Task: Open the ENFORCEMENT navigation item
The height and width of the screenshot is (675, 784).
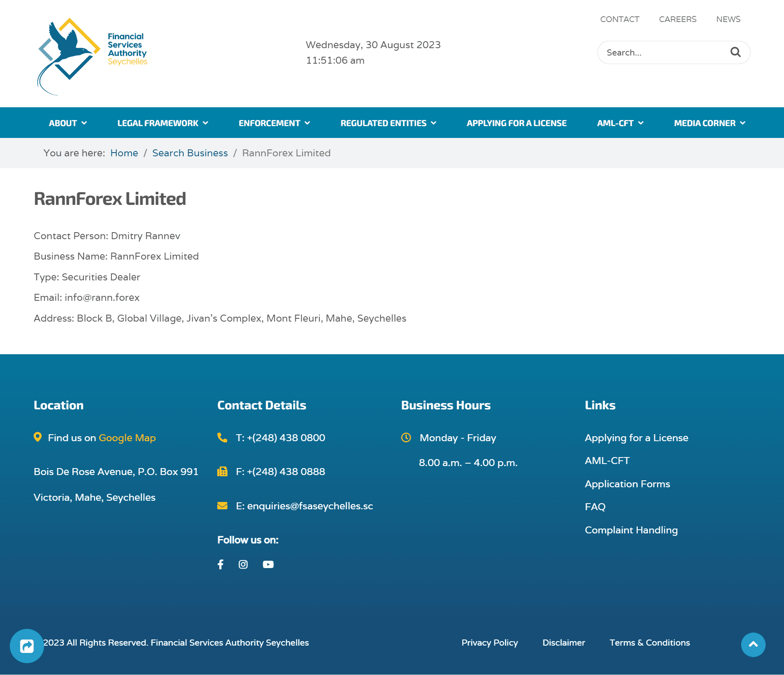Action: 269,123
